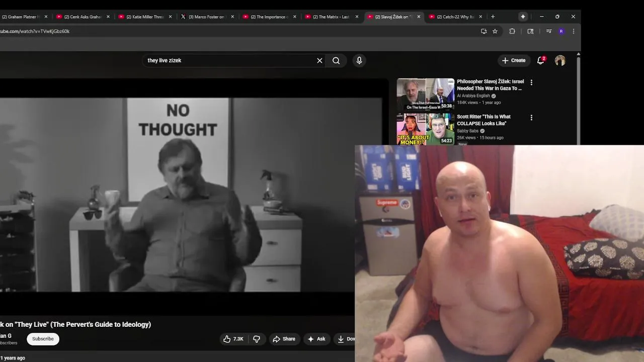Switch to the Graham Platner tab
Screen dimensions: 644x362
pos(21,17)
